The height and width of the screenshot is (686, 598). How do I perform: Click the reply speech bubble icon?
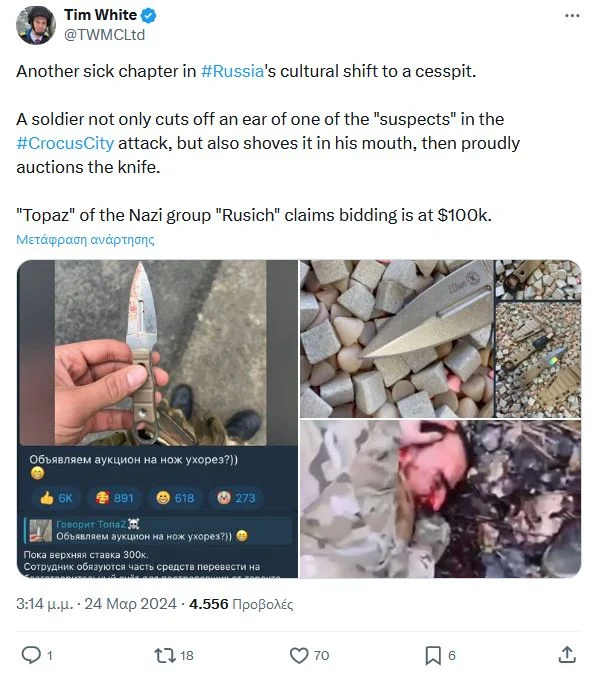click(31, 655)
